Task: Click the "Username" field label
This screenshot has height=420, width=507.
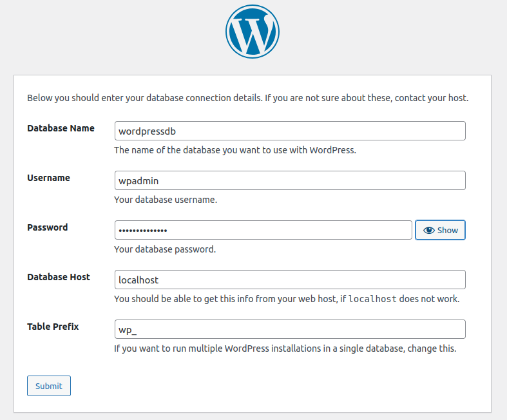Action: pos(48,178)
